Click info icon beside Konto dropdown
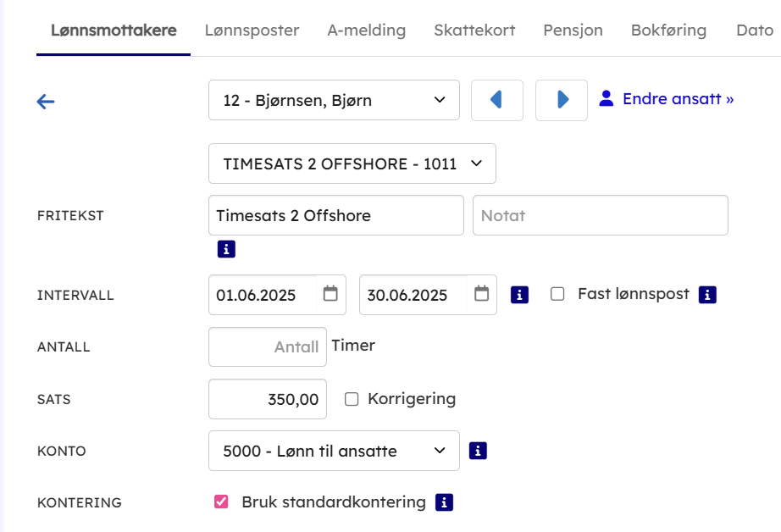This screenshot has height=532, width=781. (478, 451)
